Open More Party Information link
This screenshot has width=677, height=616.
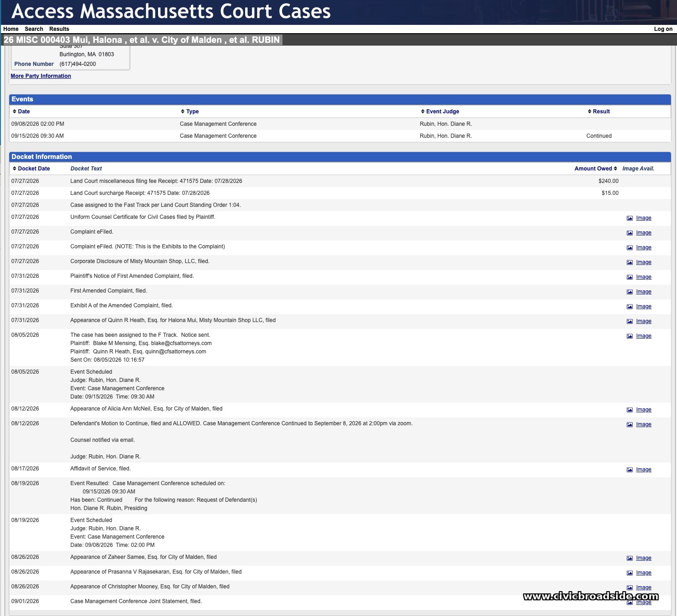[41, 76]
